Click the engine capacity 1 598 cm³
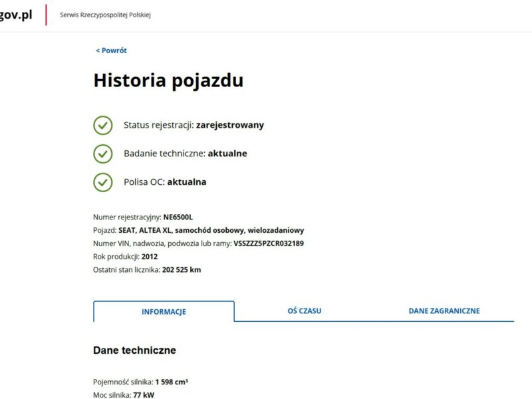Viewport: 532px width, 399px height. tap(172, 382)
